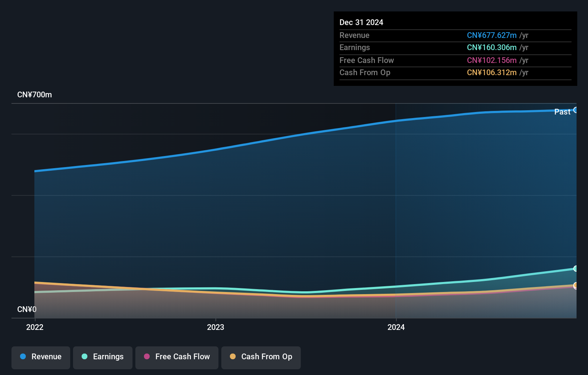Click the CN¥700m y-axis label
Image resolution: width=588 pixels, height=375 pixels.
35,95
